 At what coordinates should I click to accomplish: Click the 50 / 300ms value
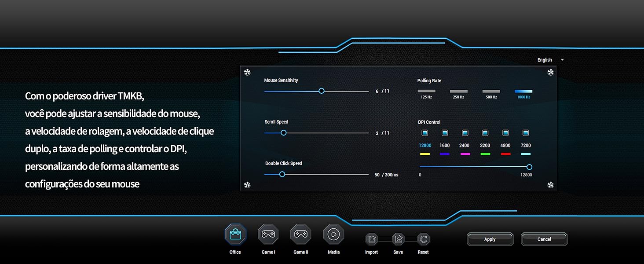(x=386, y=175)
